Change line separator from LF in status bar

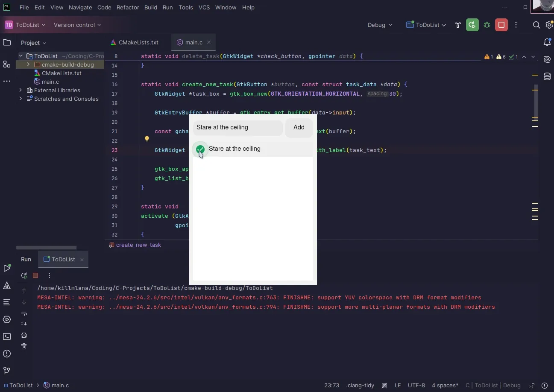click(398, 385)
